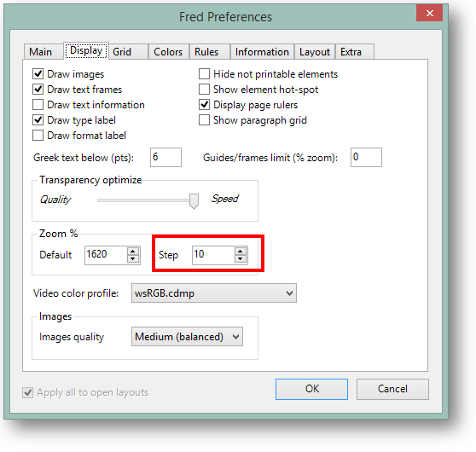This screenshot has width=476, height=452.
Task: Uncheck Draw images checkbox
Action: 38,73
